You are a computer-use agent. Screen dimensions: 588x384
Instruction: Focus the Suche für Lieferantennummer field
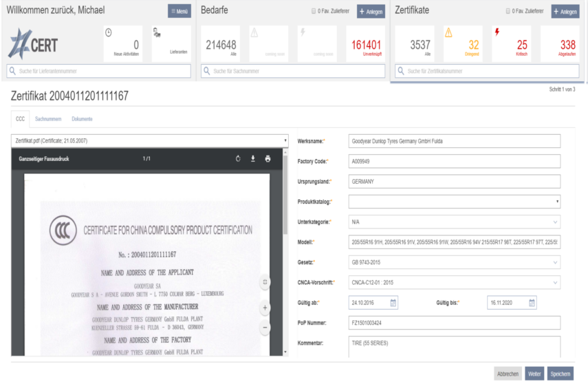point(98,71)
